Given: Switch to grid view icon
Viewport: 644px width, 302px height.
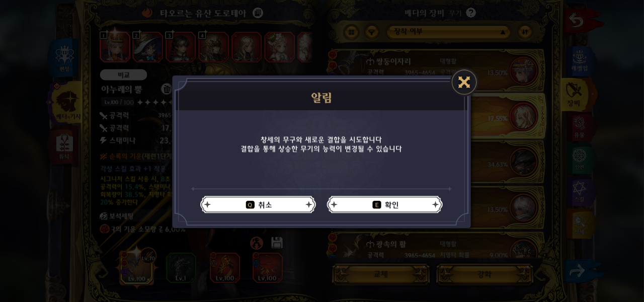Looking at the screenshot, I should pos(351,32).
